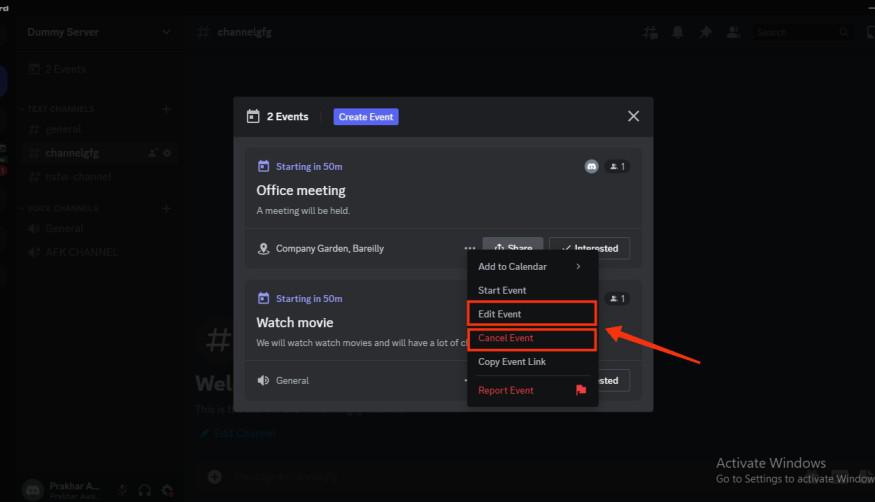This screenshot has width=875, height=502.
Task: Add a text channel with plus icon
Action: pyautogui.click(x=166, y=108)
